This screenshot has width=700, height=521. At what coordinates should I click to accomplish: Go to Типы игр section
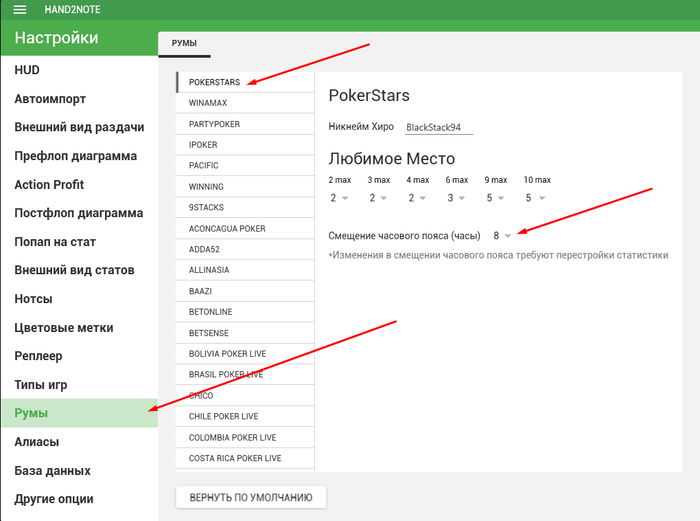tap(79, 384)
